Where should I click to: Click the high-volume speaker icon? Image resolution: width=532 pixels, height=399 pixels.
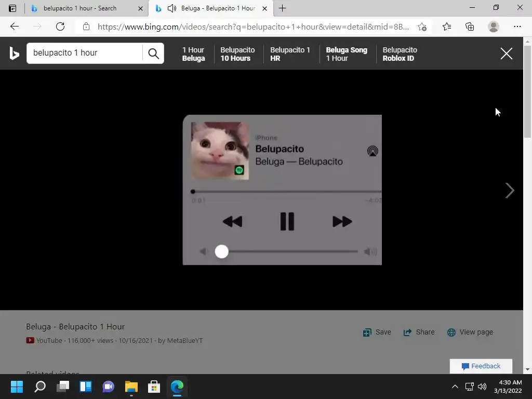370,252
